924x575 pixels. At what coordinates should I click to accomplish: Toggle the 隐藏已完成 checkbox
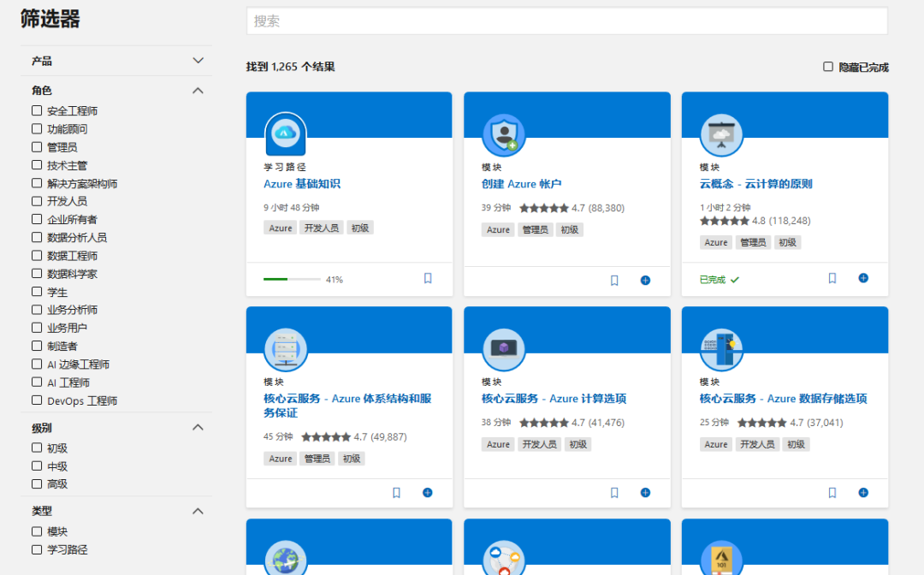(828, 67)
